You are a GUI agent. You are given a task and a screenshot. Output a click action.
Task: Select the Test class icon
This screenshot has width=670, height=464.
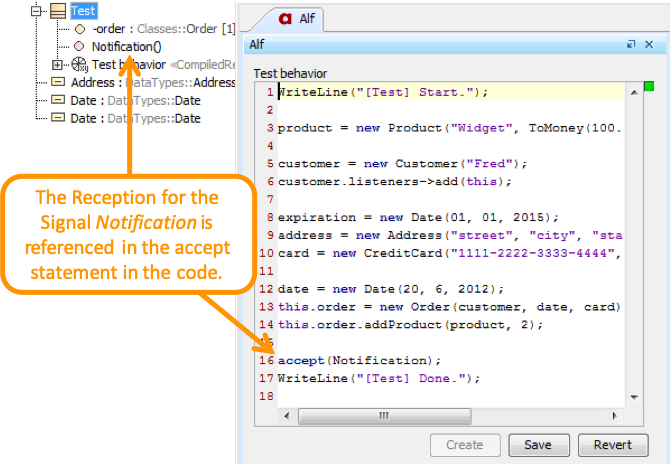click(x=58, y=11)
